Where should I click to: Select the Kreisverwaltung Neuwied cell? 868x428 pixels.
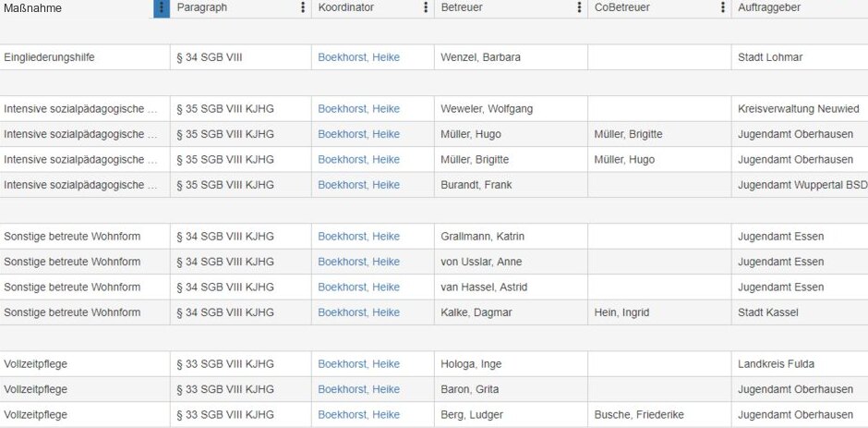click(800, 109)
